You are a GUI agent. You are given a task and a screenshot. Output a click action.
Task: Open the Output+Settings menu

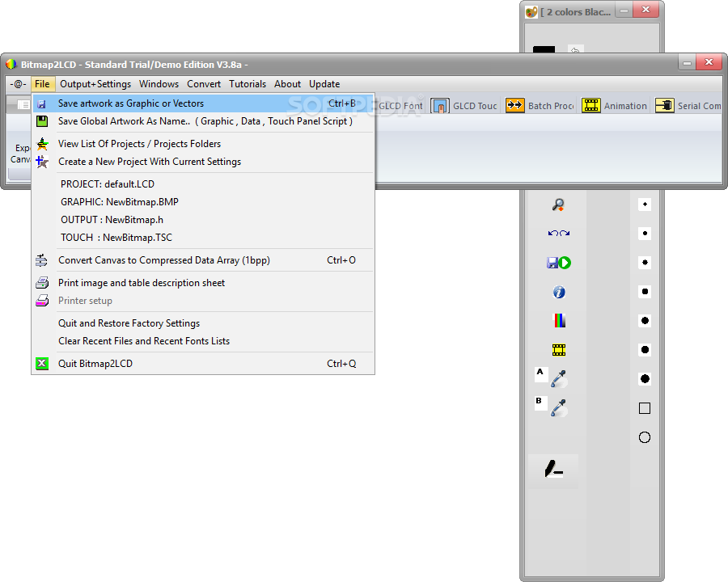[x=95, y=84]
